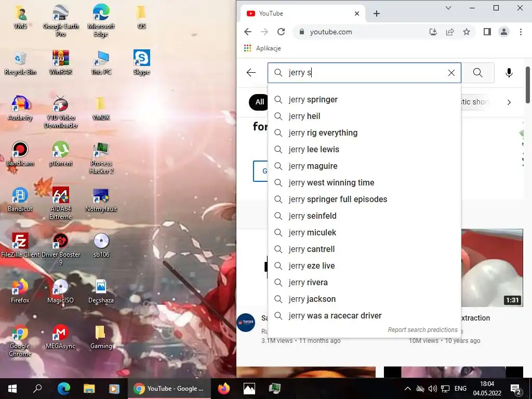Open Chrome tab search dropdown arrow
This screenshot has width=532, height=399.
[x=448, y=8]
